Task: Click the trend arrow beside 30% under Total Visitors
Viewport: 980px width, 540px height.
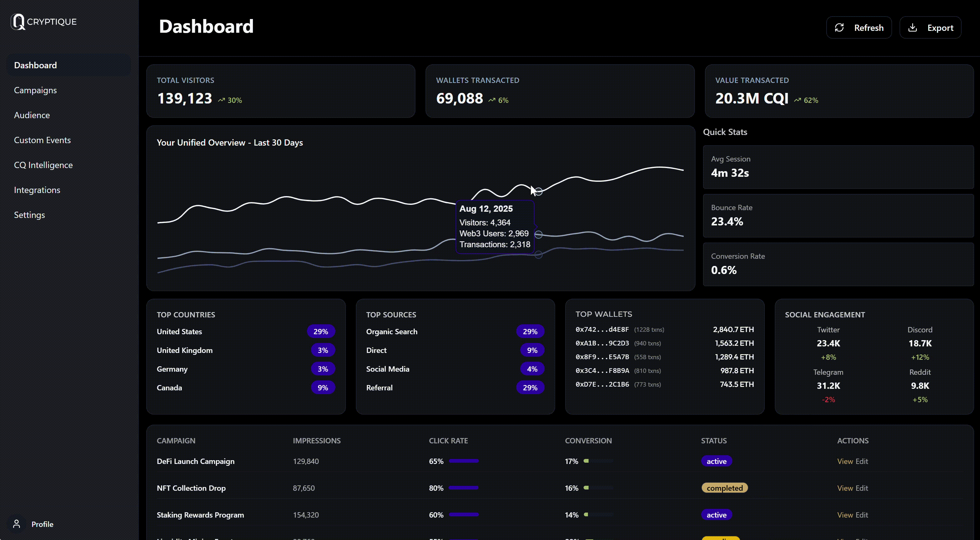Action: (x=222, y=100)
